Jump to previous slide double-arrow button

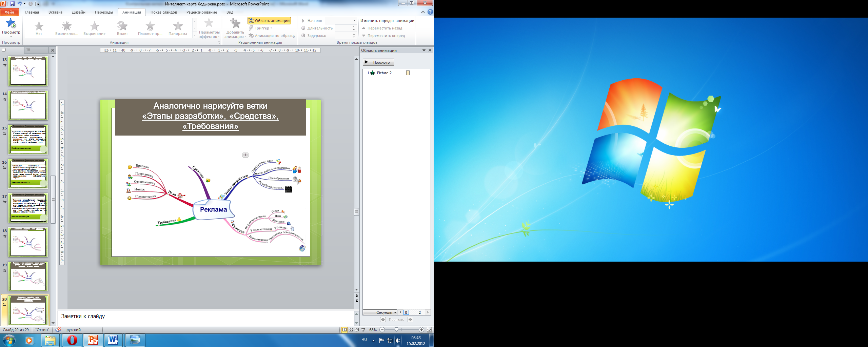click(x=356, y=296)
